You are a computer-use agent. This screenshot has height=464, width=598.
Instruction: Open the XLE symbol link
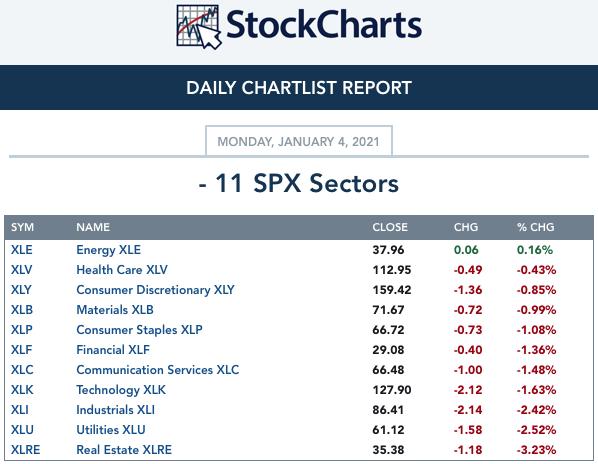(x=22, y=250)
